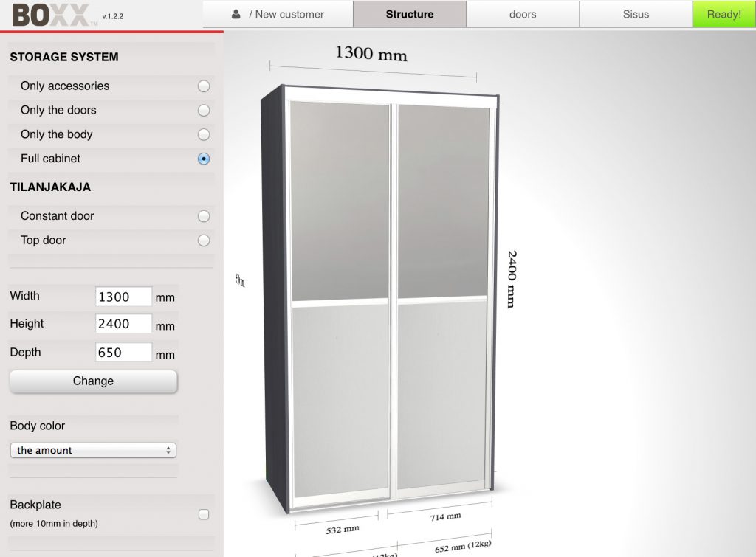The image size is (756, 557).
Task: Select the Full cabinet radio button
Action: [x=204, y=159]
